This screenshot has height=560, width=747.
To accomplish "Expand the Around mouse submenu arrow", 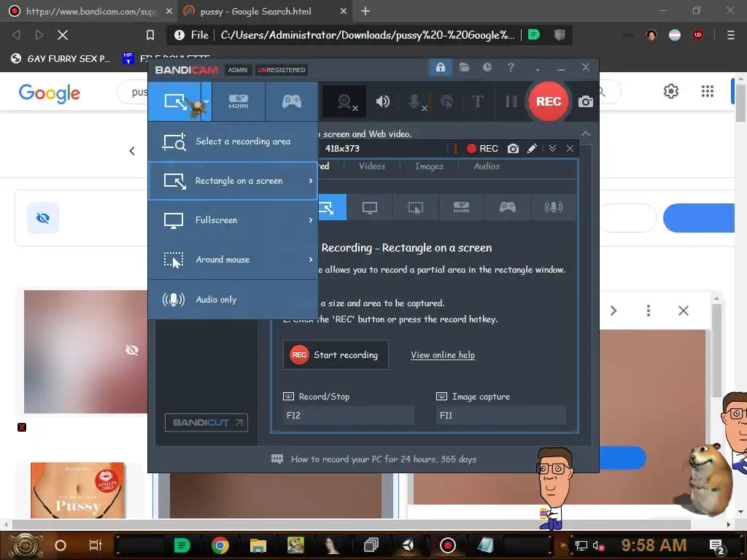I will click(x=311, y=260).
